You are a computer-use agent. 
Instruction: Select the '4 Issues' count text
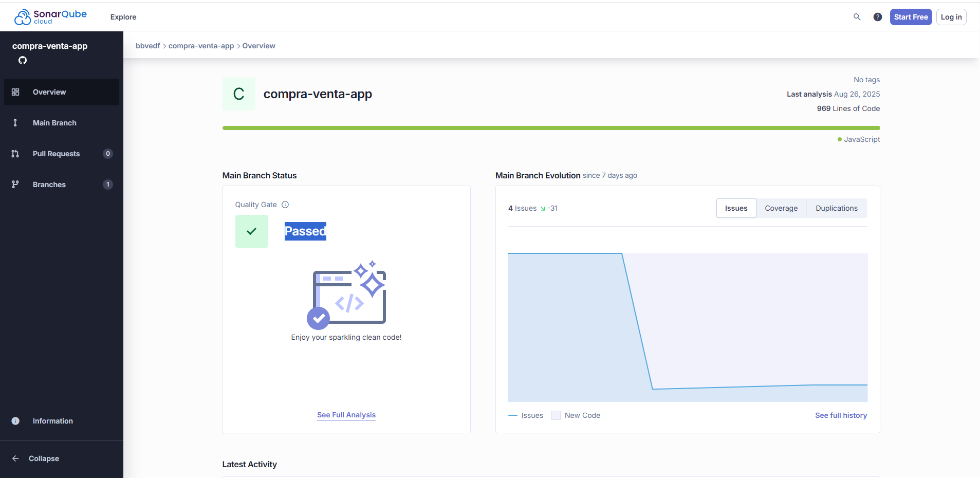tap(522, 208)
